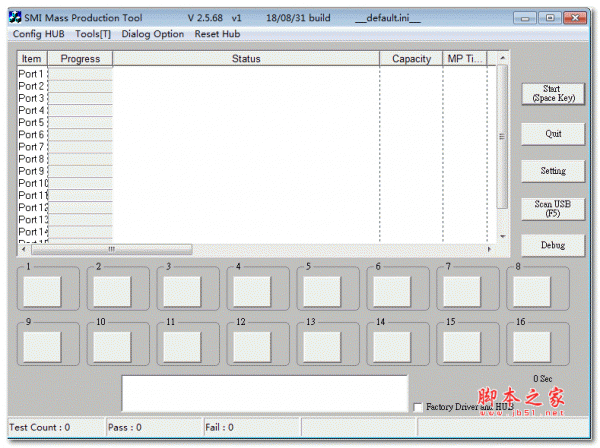Open the Tools[T] menu
This screenshot has height=448, width=600.
coord(93,34)
